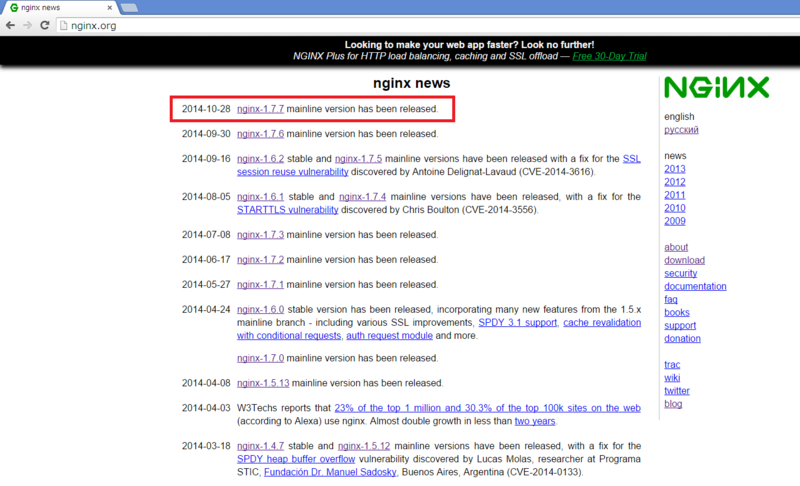Click the nginx.org address bar
Viewport: 800px width, 486px height.
coord(429,25)
